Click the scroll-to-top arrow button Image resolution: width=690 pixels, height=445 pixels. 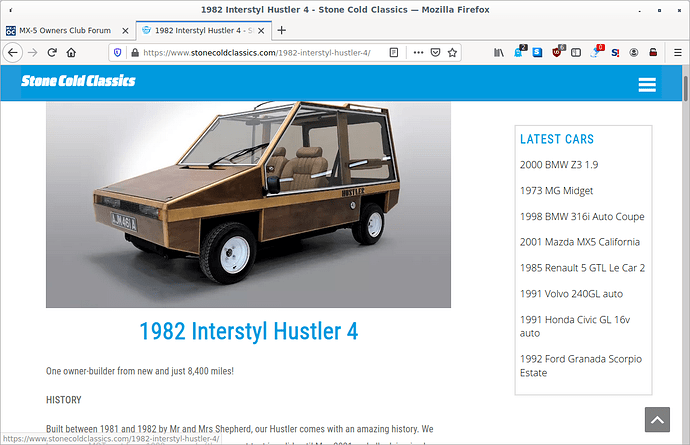tap(657, 419)
